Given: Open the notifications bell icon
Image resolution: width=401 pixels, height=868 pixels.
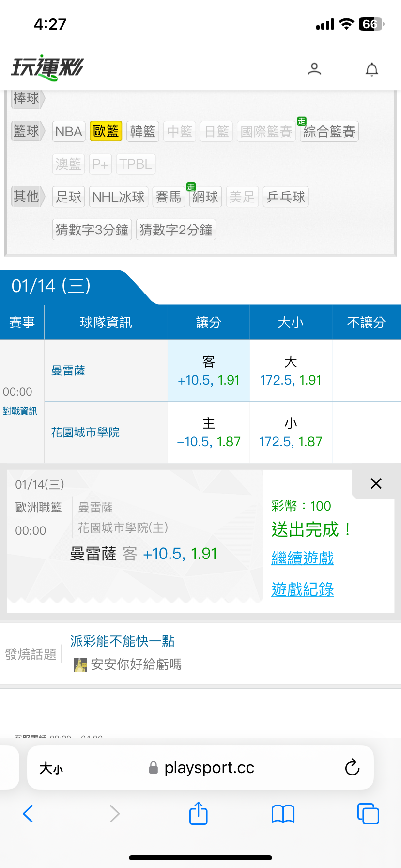Looking at the screenshot, I should 371,70.
